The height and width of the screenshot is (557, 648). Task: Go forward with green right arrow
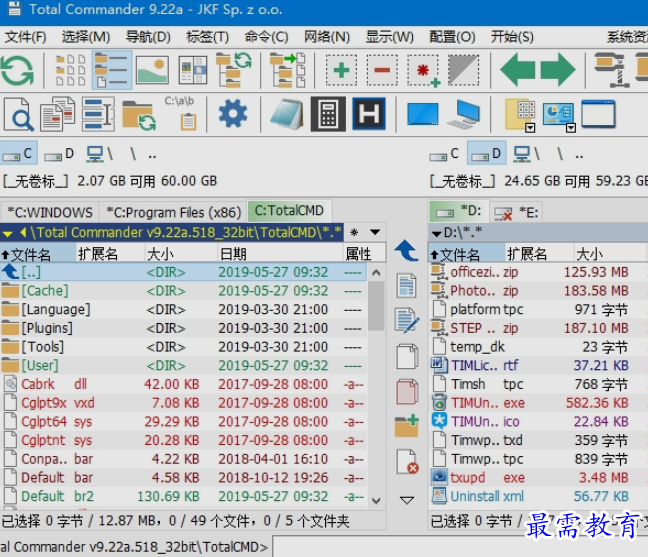(557, 69)
